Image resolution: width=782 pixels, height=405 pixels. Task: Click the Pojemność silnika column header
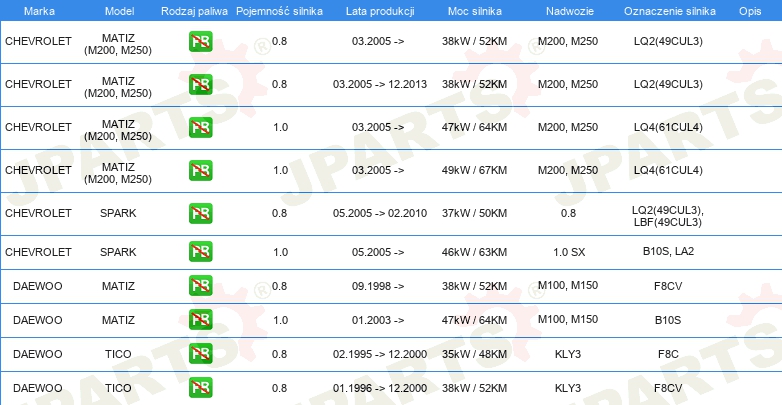[x=279, y=10]
